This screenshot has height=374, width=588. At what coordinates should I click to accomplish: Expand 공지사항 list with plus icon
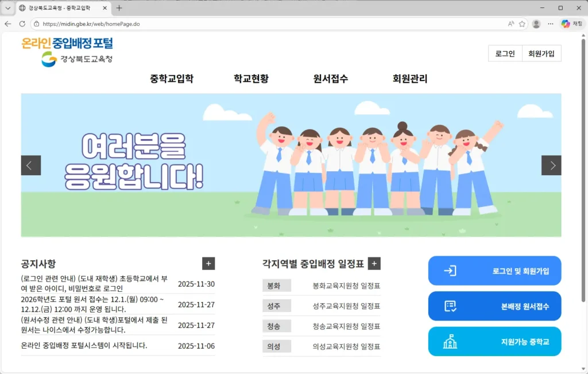click(208, 264)
